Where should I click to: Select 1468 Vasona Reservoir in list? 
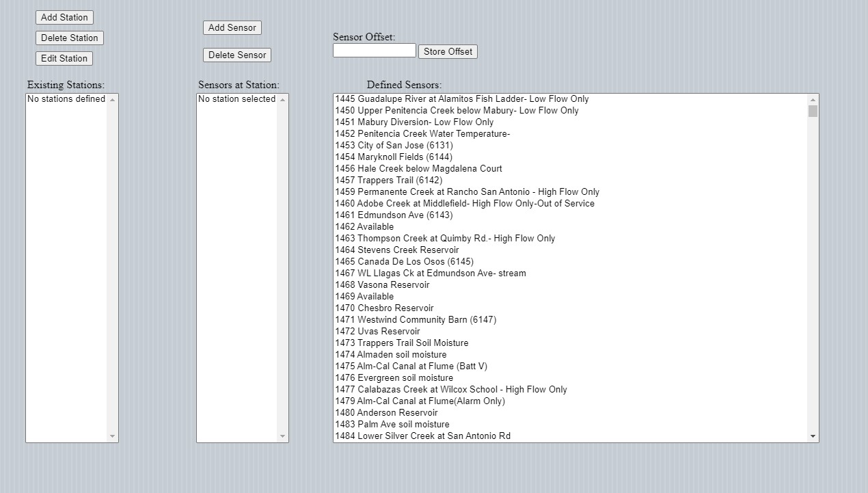pyautogui.click(x=382, y=285)
